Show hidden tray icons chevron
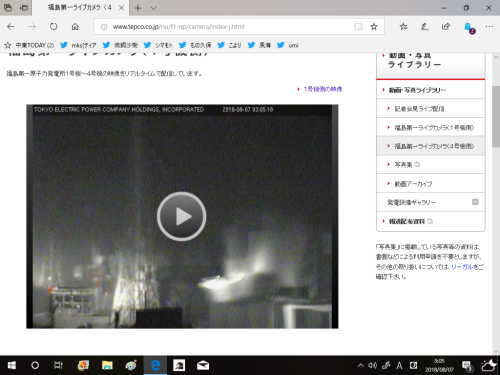500x375 pixels. pyautogui.click(x=361, y=366)
